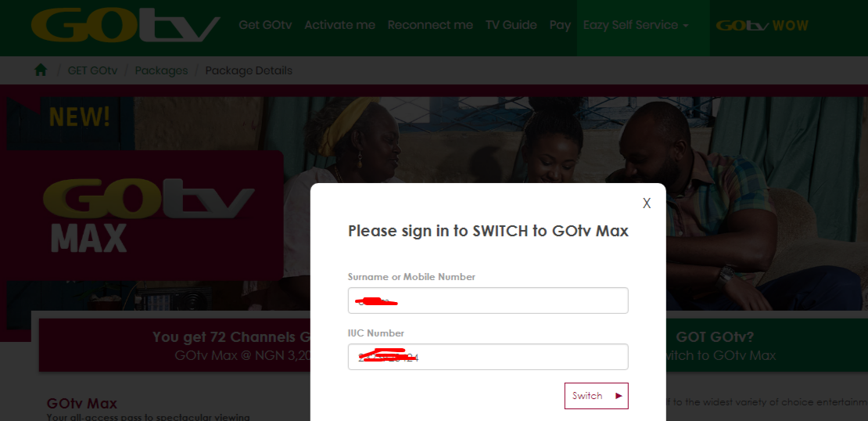Screen dimensions: 868x421
Task: Open Packages breadcrumb link
Action: [x=161, y=71]
